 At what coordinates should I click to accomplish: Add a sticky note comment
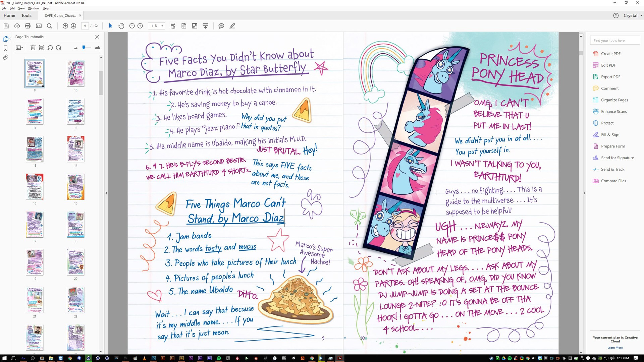tap(221, 26)
